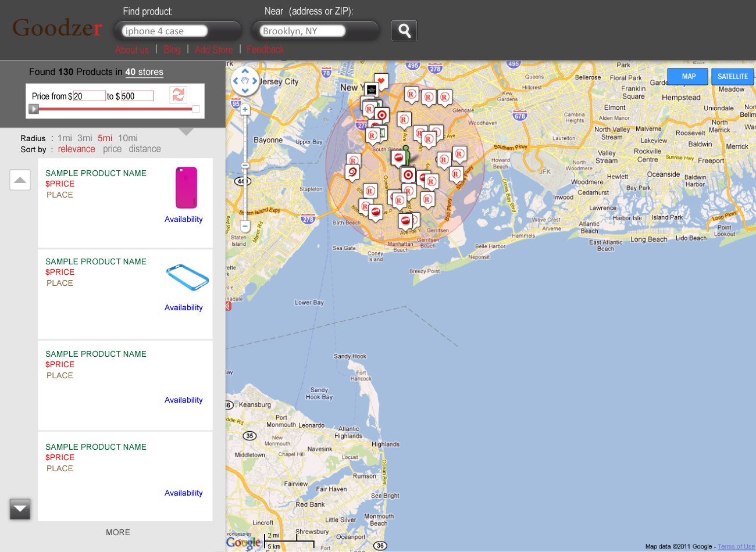Click SAMPLE PRODUCT NAME beside blue bumper
Screen dimensions: 756x552
point(96,261)
